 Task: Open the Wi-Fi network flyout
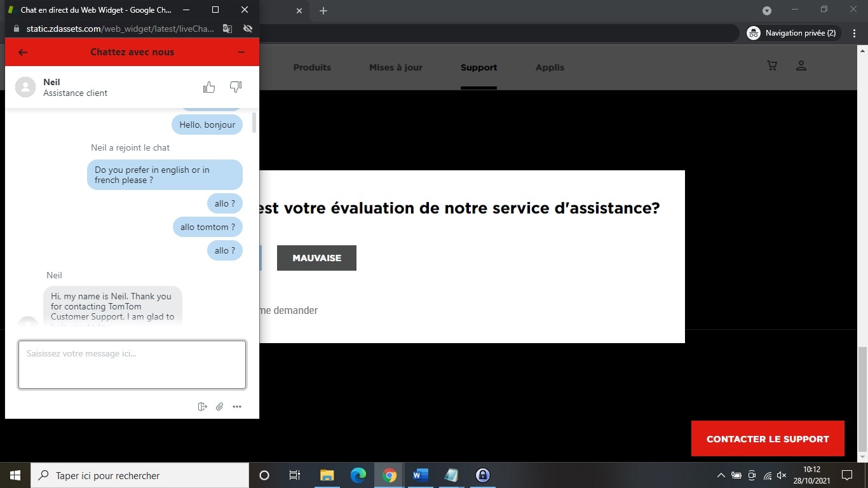[x=767, y=475]
